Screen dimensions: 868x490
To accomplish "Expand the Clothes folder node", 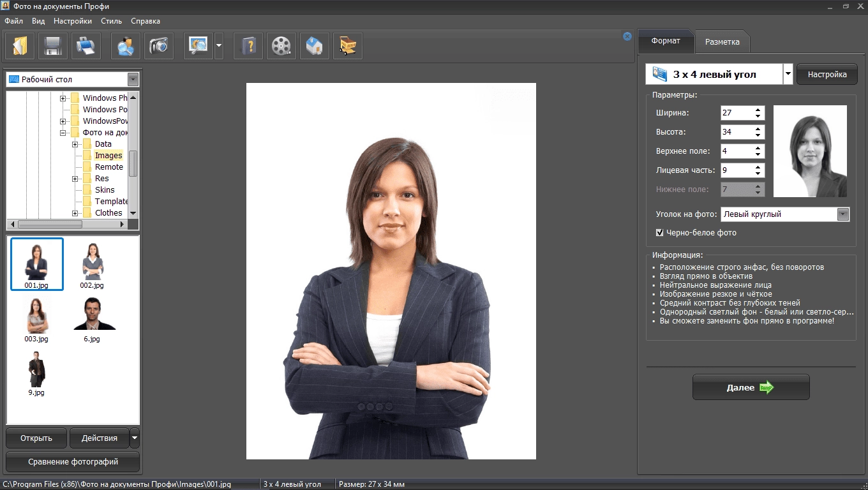I will coord(75,213).
